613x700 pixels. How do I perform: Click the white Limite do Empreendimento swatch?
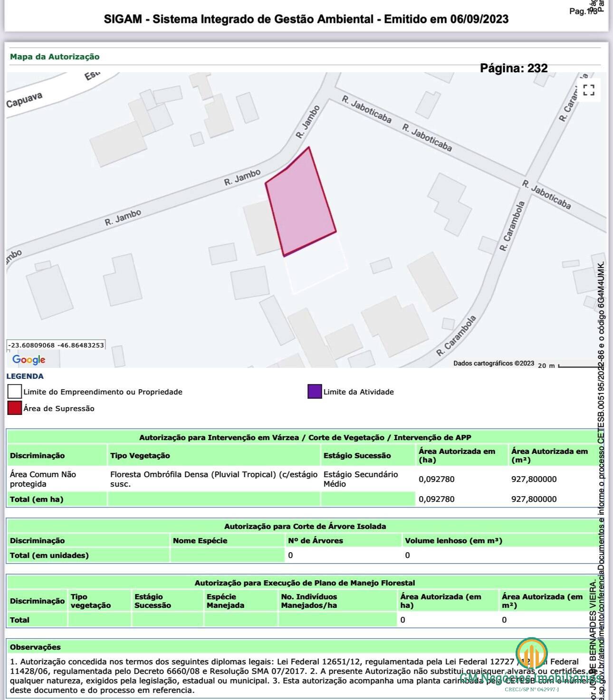15,392
